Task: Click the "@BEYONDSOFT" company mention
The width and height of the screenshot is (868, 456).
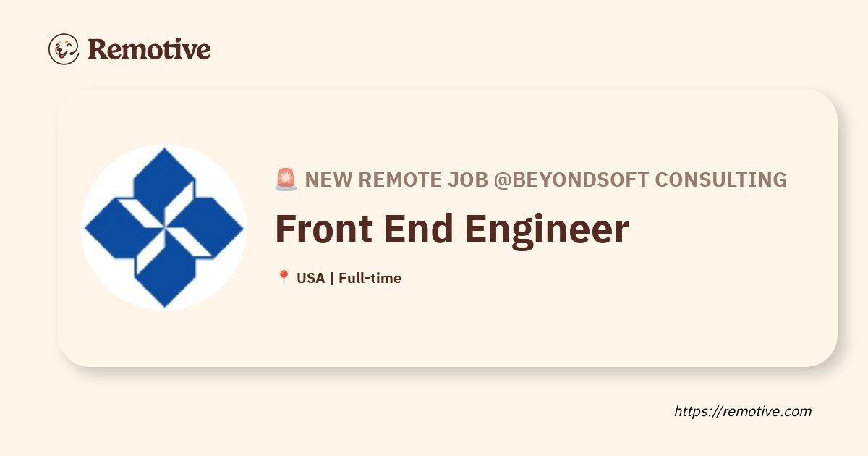Action: click(x=571, y=180)
